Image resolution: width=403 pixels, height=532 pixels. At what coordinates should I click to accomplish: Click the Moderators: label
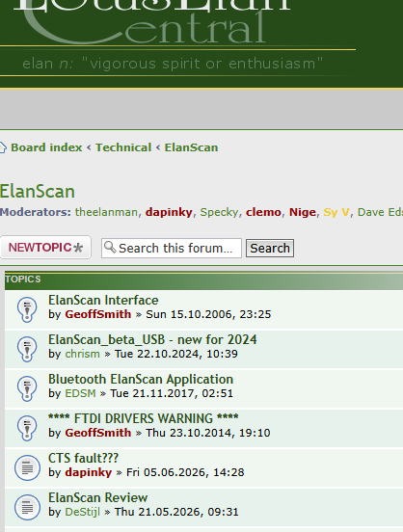pyautogui.click(x=36, y=212)
